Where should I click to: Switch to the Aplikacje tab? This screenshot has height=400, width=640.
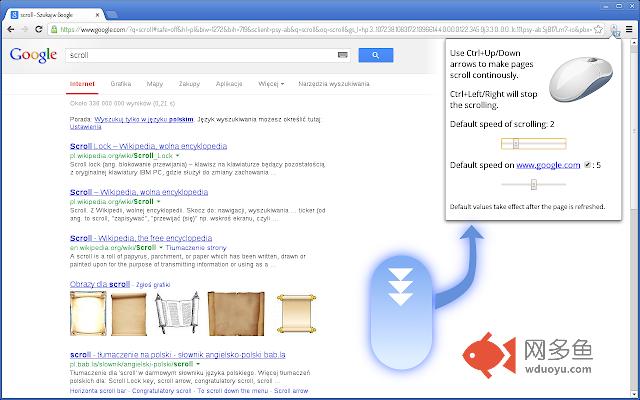click(x=229, y=84)
